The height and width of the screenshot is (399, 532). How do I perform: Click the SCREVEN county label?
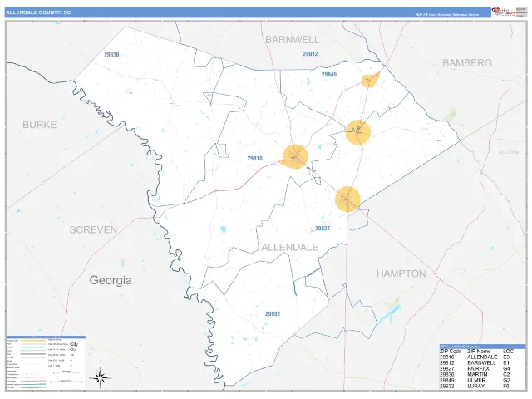coord(93,229)
